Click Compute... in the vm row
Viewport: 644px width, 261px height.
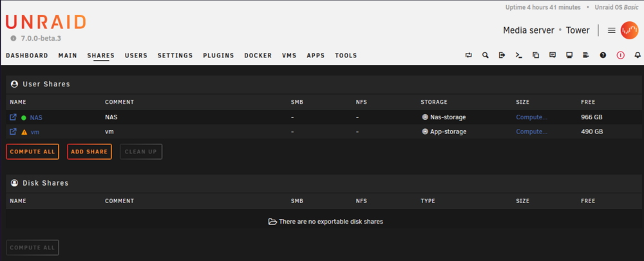click(x=531, y=131)
